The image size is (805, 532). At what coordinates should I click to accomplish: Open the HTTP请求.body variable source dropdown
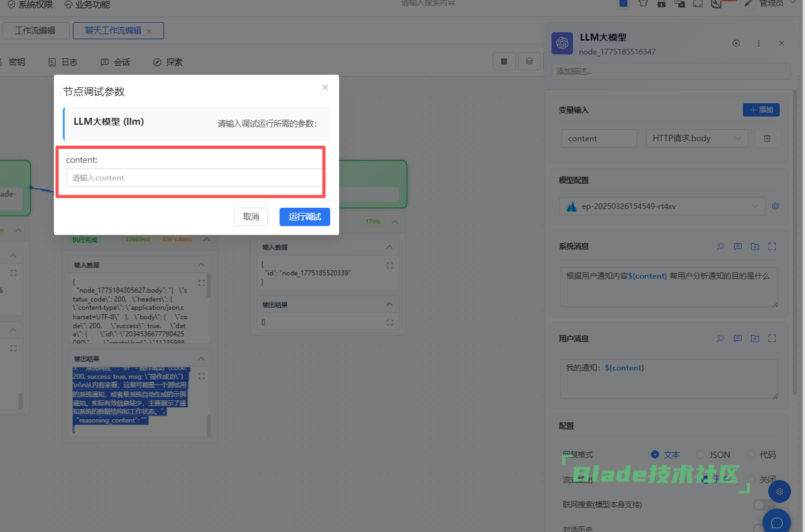tap(696, 138)
